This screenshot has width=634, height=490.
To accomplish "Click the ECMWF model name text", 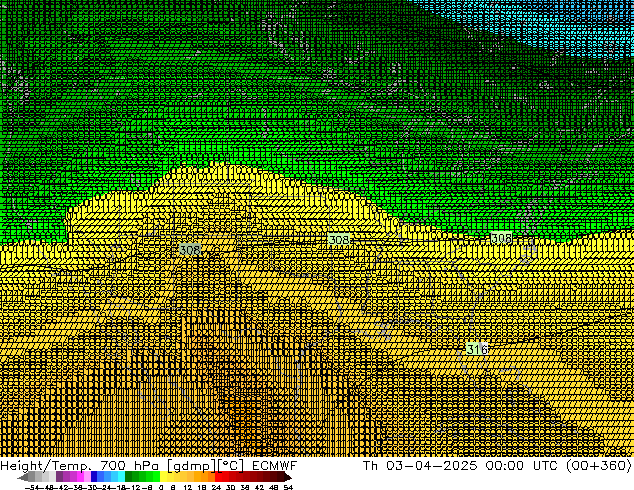I will click(x=275, y=465).
